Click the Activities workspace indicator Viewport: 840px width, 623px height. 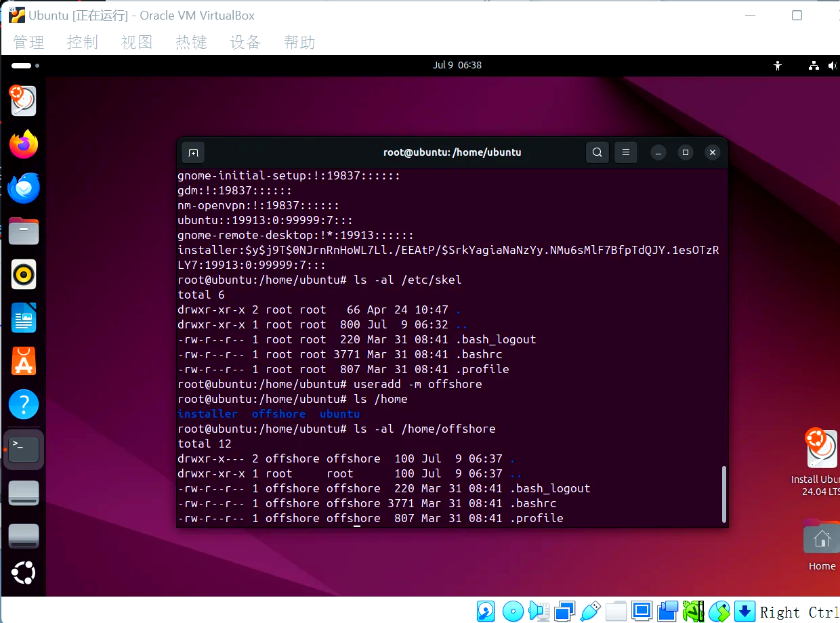tap(25, 66)
